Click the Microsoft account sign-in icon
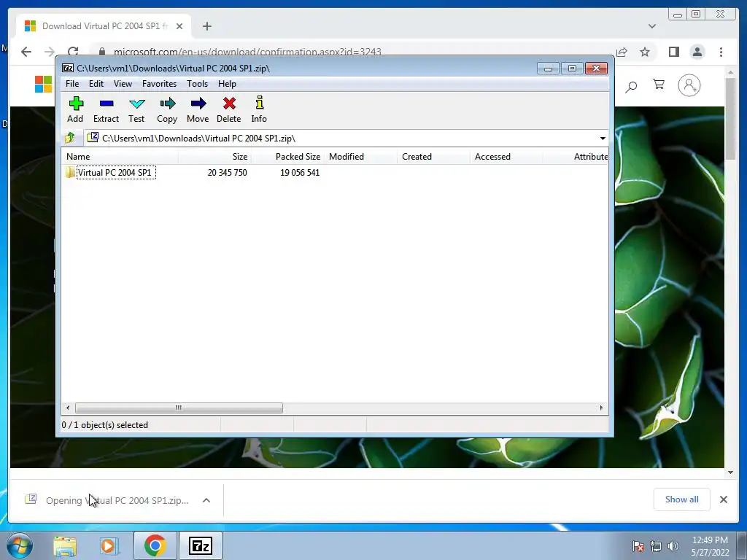This screenshot has width=747, height=560. [x=689, y=86]
